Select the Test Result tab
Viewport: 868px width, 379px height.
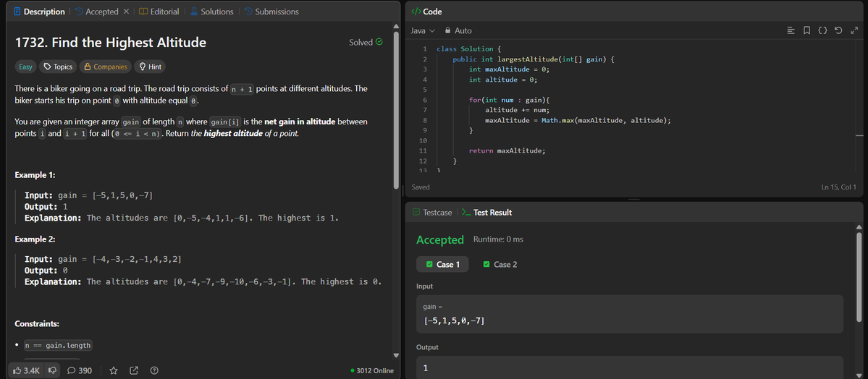(486, 213)
